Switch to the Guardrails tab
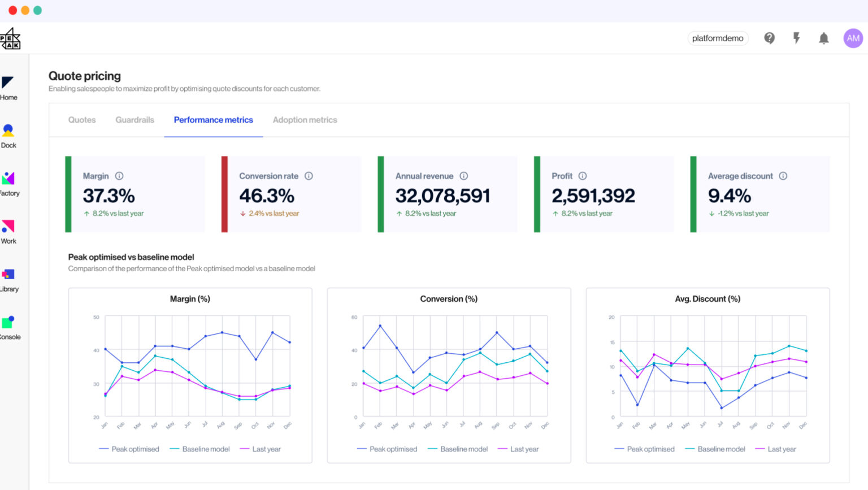 (134, 120)
